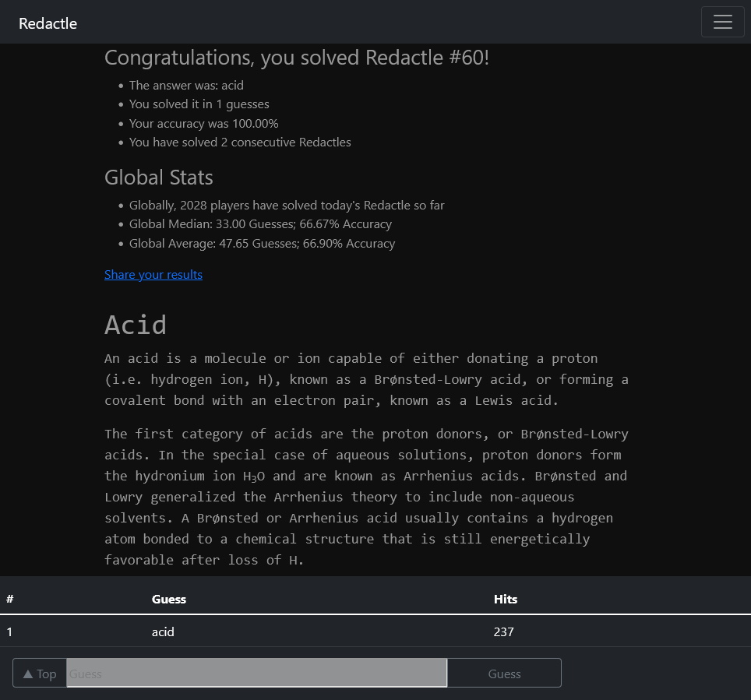Click the Hits column header
The width and height of the screenshot is (751, 700).
pos(506,599)
